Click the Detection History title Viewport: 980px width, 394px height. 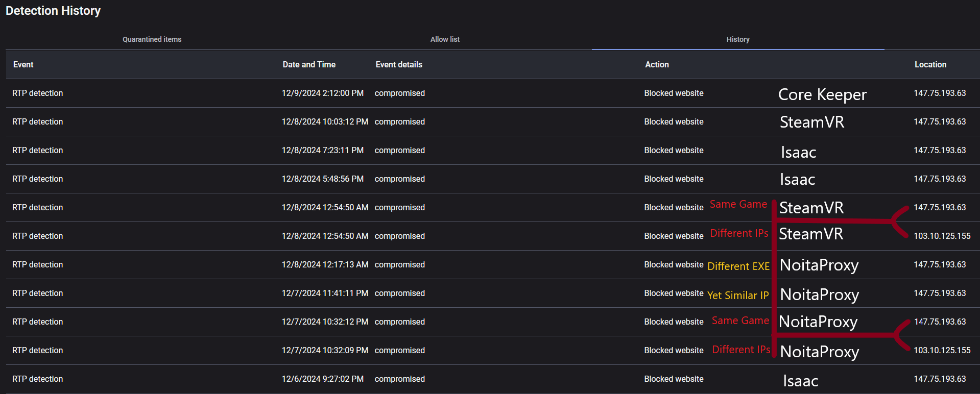coord(53,11)
